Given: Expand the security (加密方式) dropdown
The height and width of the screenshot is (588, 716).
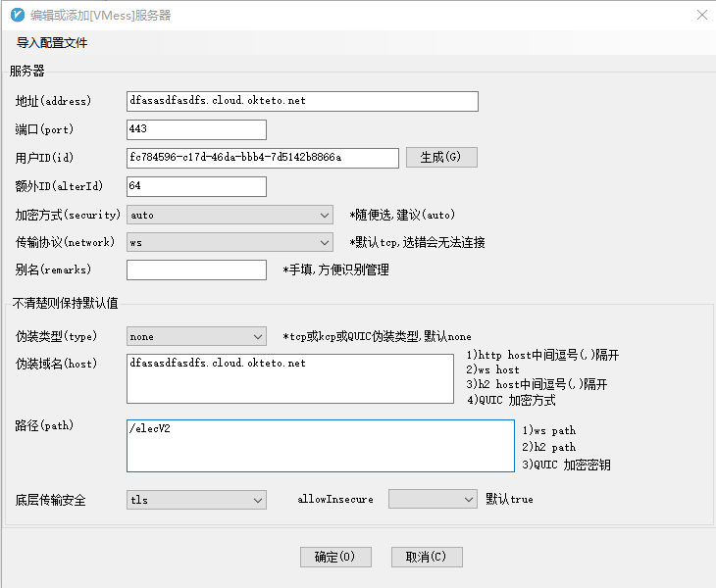Looking at the screenshot, I should (230, 215).
